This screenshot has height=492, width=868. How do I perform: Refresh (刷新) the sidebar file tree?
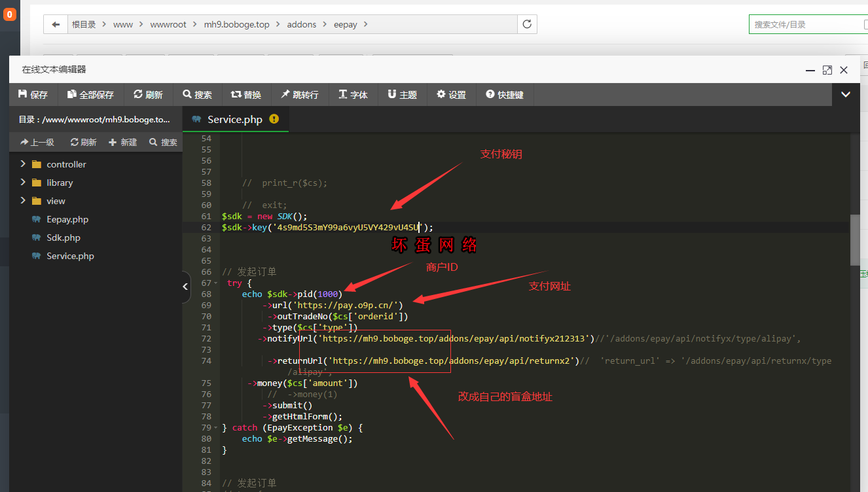coord(83,142)
